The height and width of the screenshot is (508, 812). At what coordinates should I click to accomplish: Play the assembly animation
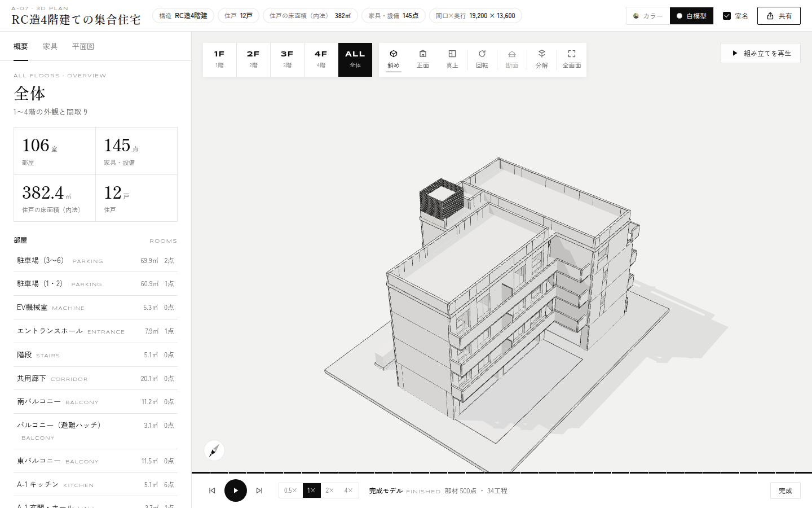point(236,491)
